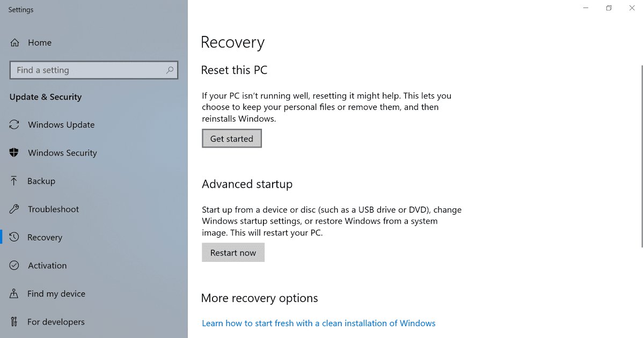
Task: Close the Settings window
Action: pyautogui.click(x=632, y=8)
